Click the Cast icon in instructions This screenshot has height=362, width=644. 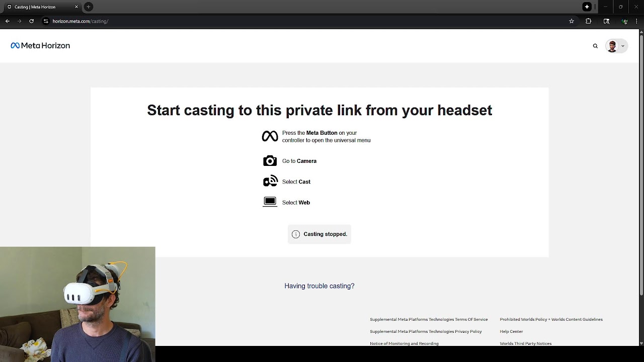point(270,182)
